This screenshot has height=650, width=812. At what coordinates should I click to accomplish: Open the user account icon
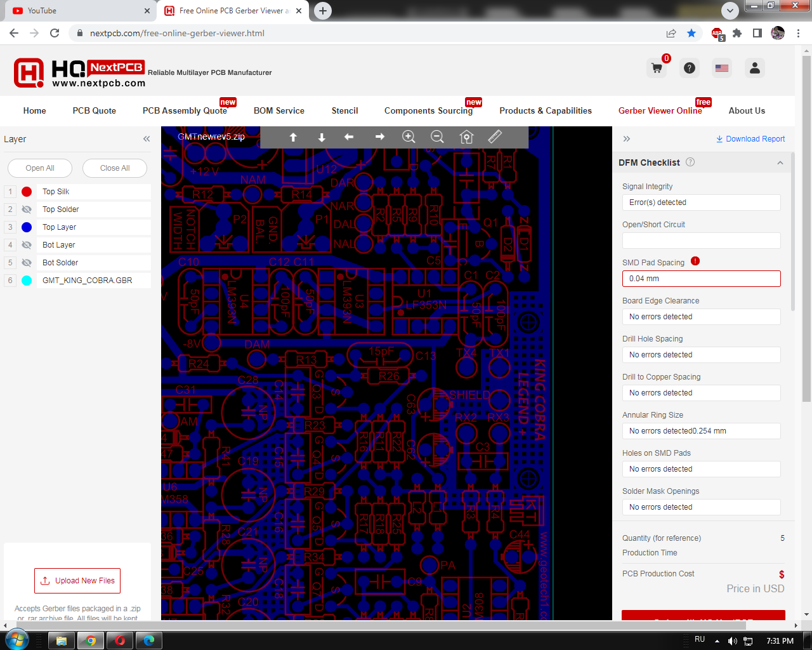(755, 68)
